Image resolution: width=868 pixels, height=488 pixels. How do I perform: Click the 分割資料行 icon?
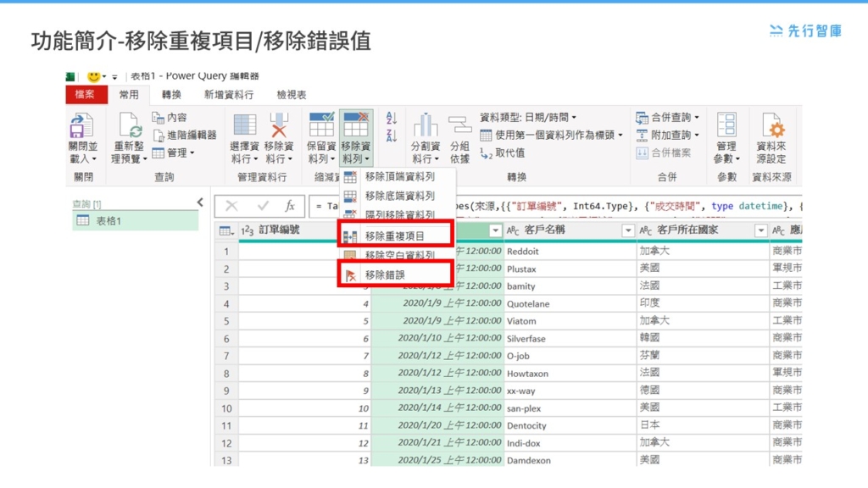pos(426,127)
